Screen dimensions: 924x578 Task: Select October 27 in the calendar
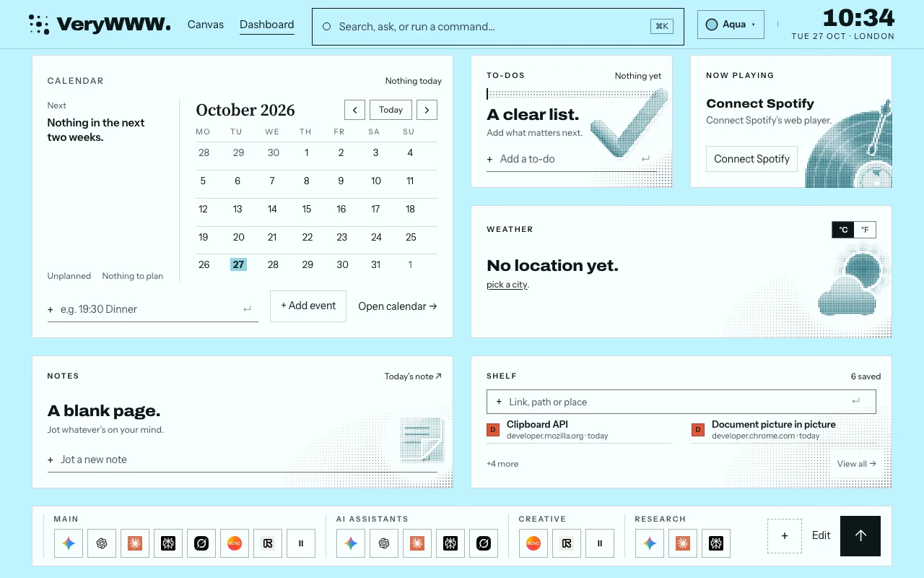click(238, 264)
